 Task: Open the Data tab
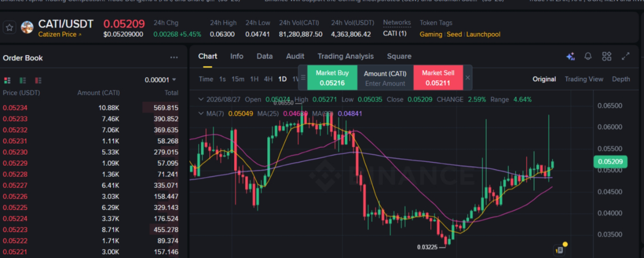point(265,56)
